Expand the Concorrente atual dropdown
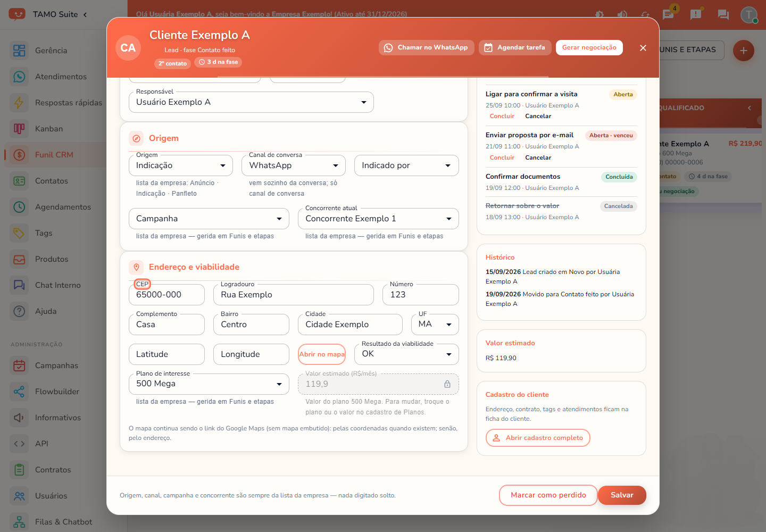 [378, 219]
